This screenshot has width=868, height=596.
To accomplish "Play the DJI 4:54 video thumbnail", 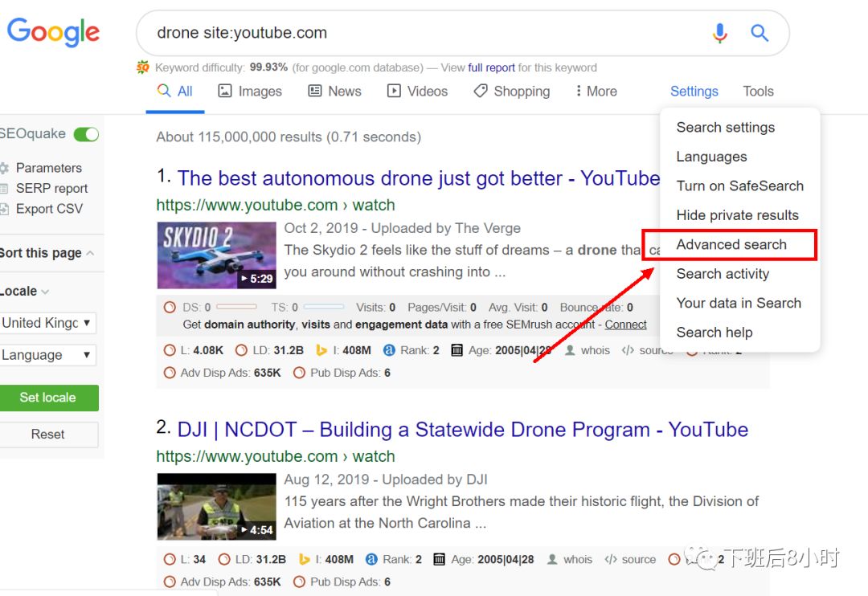I will coord(216,506).
